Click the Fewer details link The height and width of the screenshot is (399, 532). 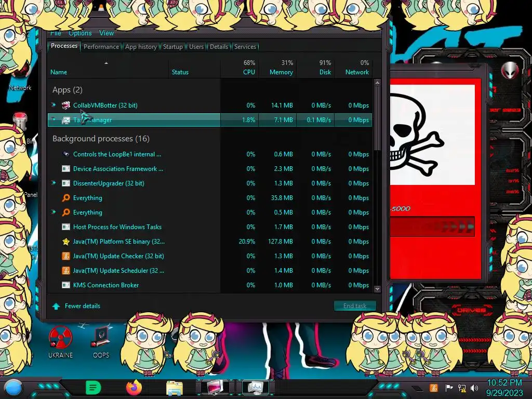[83, 306]
